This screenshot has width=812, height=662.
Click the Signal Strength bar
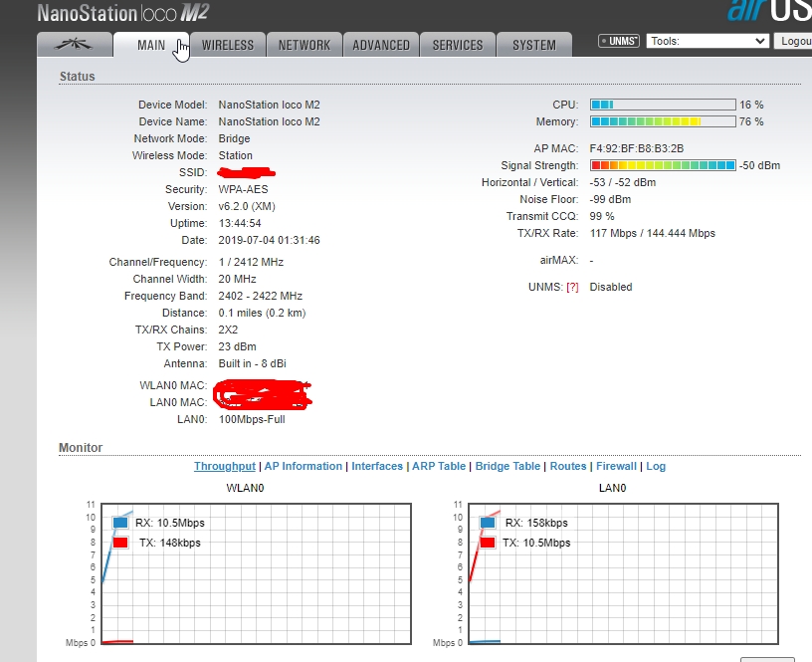click(663, 165)
